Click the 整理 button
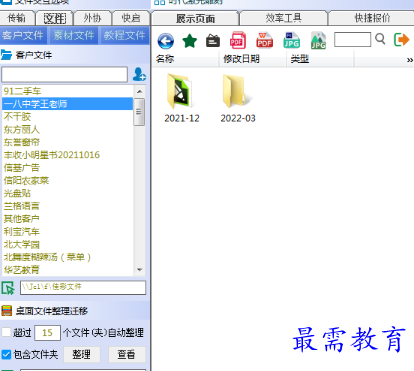This screenshot has height=371, width=414. coord(82,354)
